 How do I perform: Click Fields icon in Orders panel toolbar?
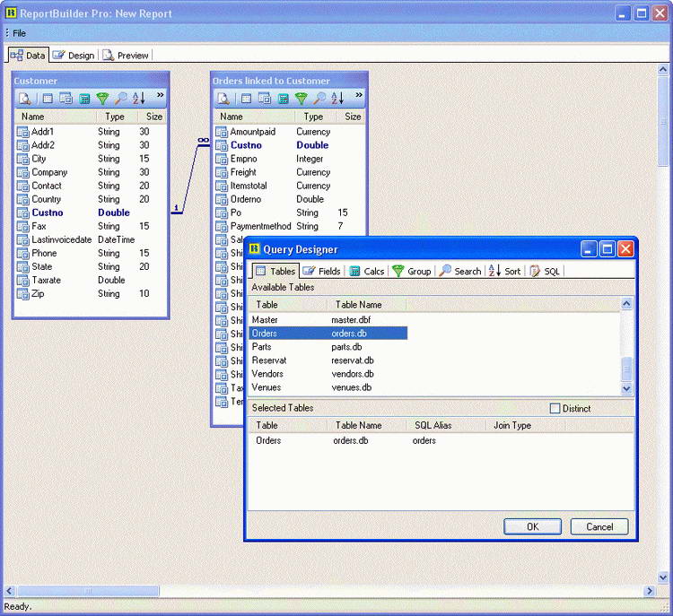tap(265, 99)
